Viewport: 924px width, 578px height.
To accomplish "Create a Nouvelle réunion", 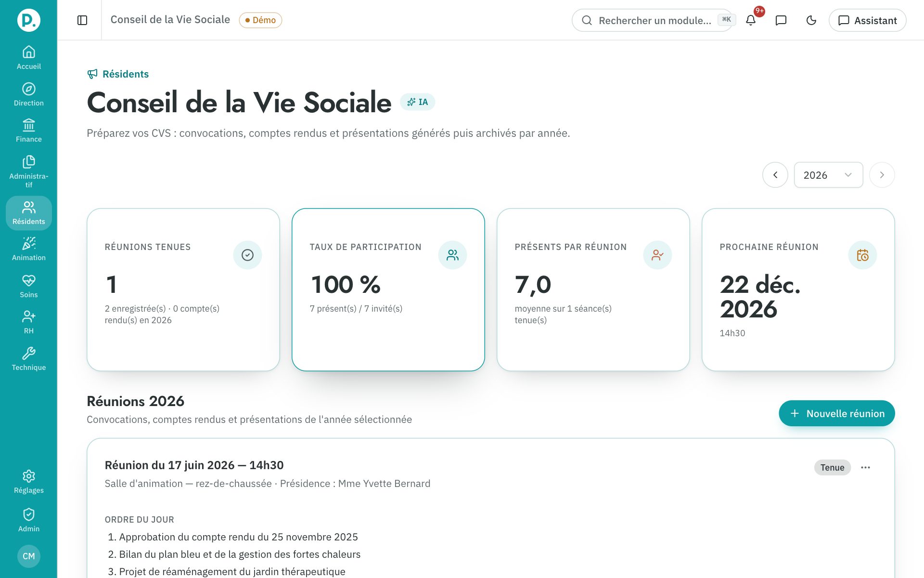I will (836, 413).
